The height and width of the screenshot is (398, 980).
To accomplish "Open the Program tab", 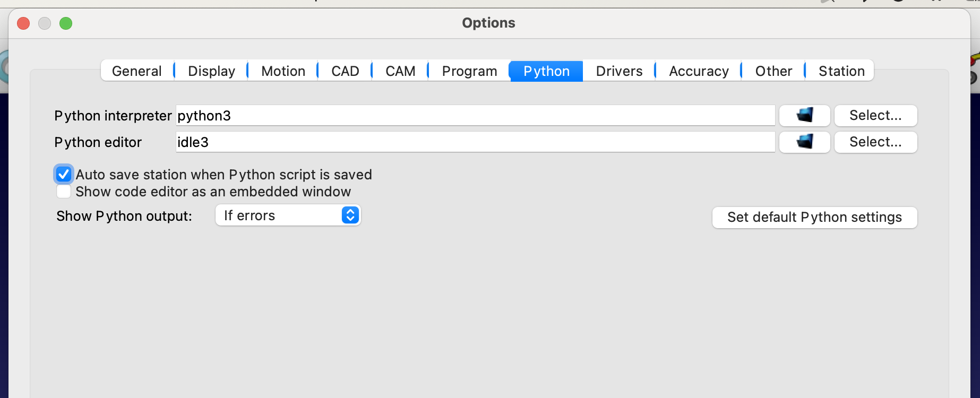I will (x=469, y=71).
